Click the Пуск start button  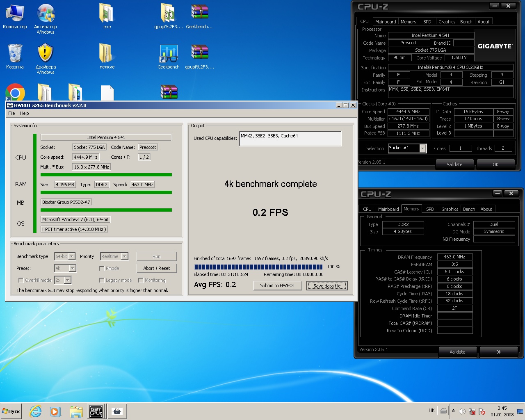(x=11, y=411)
